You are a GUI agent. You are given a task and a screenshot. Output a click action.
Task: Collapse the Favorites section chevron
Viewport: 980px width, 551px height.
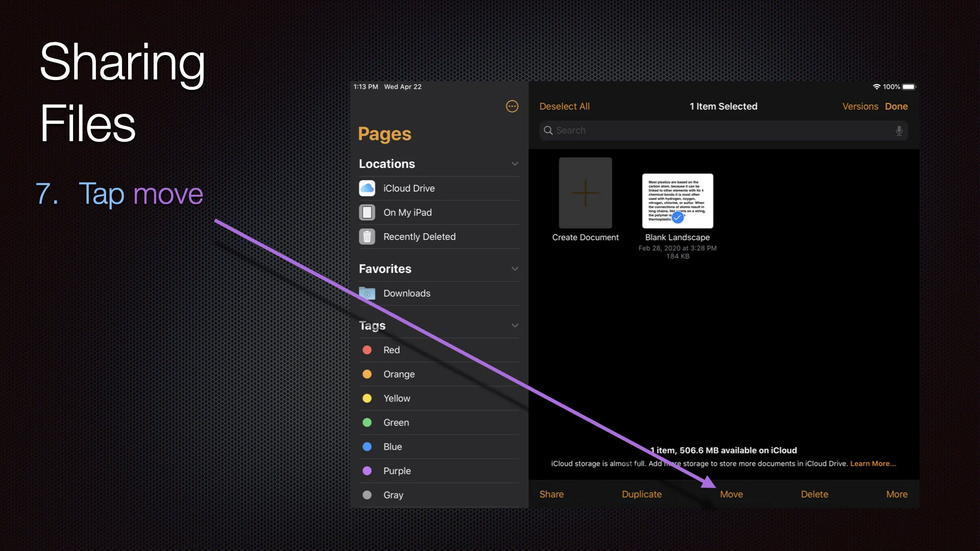click(x=514, y=269)
